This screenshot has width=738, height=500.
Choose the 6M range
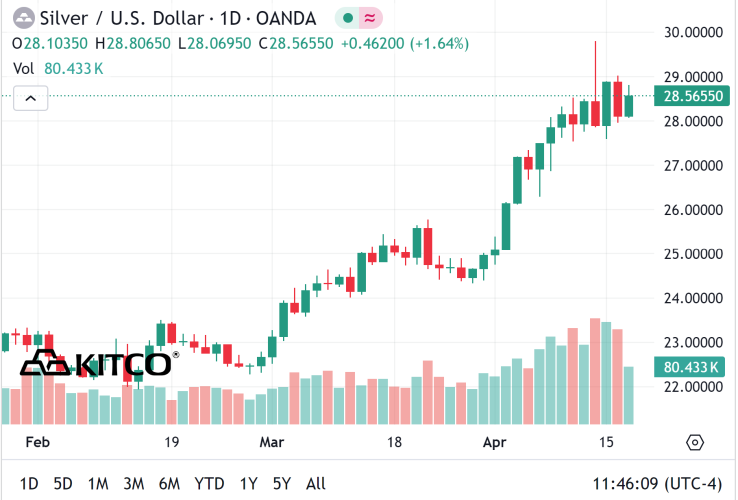pos(169,484)
